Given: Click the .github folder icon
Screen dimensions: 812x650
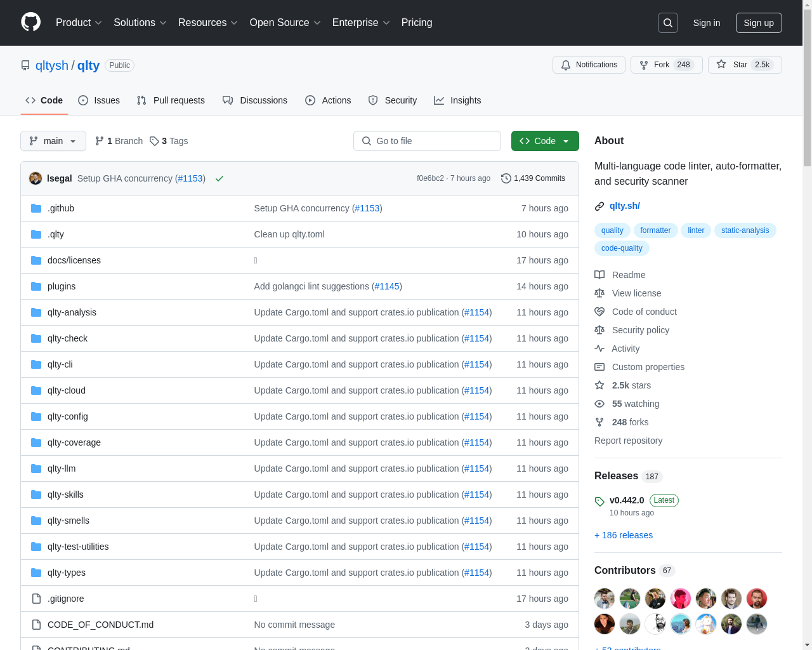Looking at the screenshot, I should (36, 208).
